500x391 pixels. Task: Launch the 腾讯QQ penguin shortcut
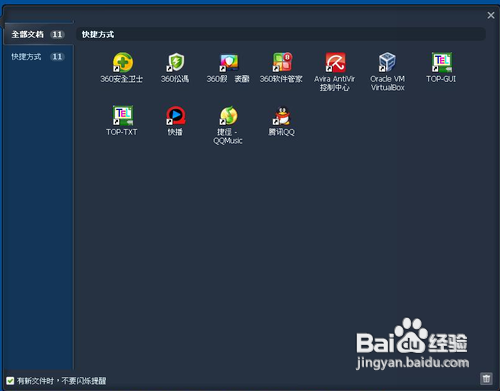282,116
